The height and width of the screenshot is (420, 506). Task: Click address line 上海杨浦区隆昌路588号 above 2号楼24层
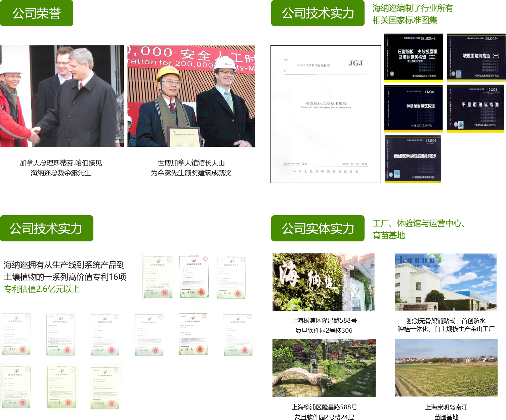click(324, 407)
